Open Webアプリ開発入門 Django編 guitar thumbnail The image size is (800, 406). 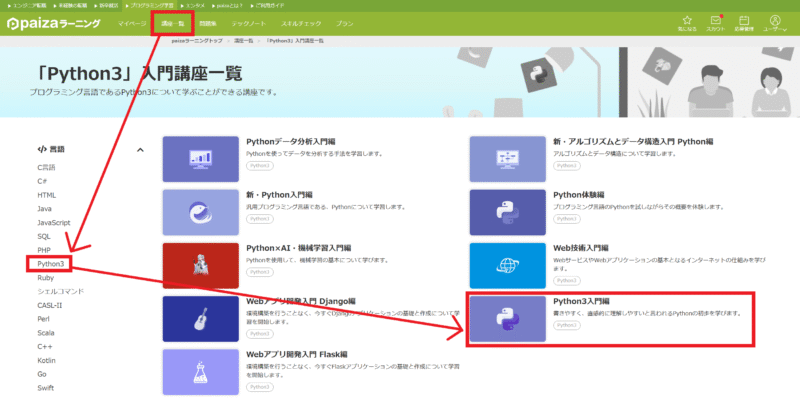(201, 319)
